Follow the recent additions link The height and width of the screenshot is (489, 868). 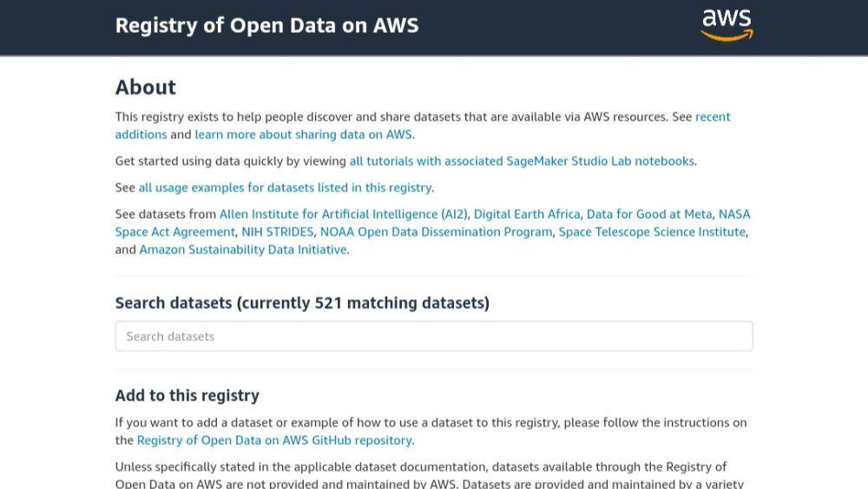click(713, 117)
